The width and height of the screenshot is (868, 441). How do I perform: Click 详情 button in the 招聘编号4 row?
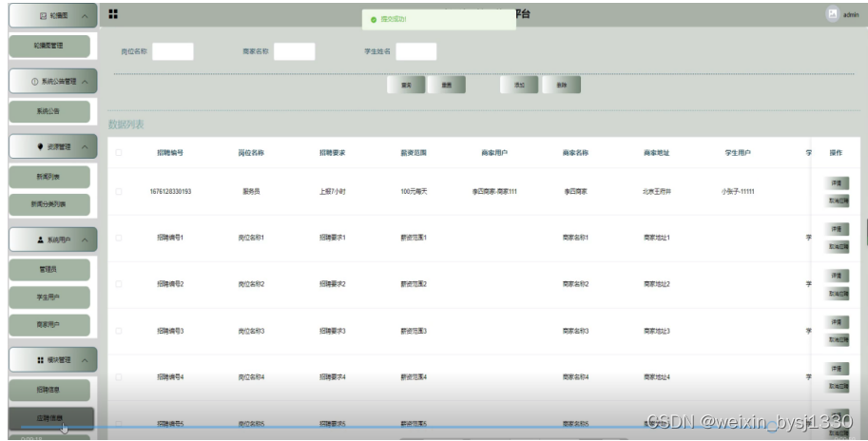pos(837,369)
